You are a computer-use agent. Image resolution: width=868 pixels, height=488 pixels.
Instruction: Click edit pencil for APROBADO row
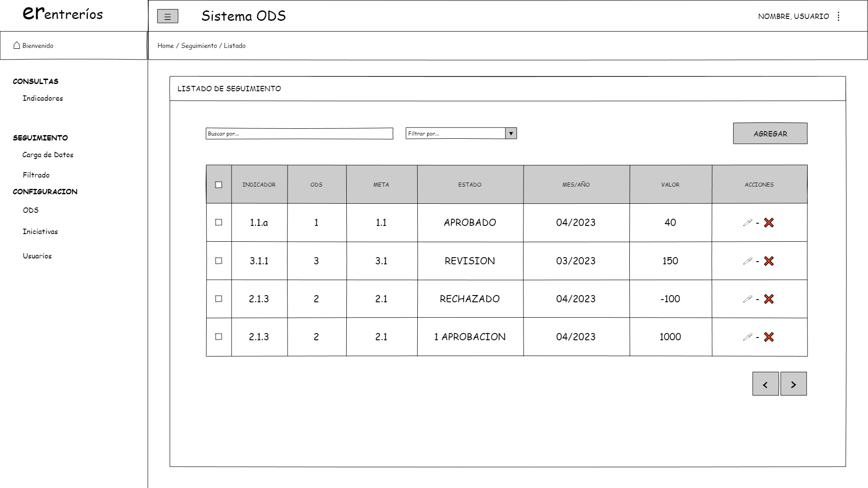pos(747,223)
